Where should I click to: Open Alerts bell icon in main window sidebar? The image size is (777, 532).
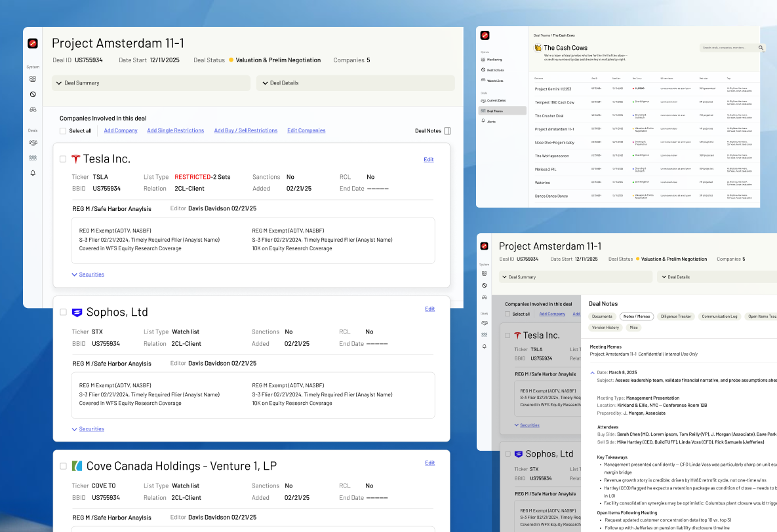tap(33, 173)
